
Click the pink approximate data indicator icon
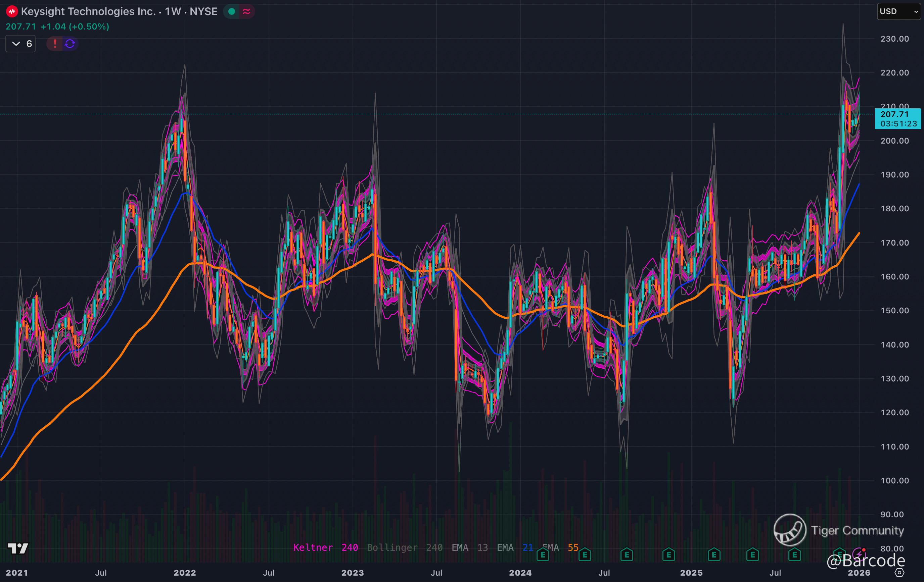[x=247, y=11]
